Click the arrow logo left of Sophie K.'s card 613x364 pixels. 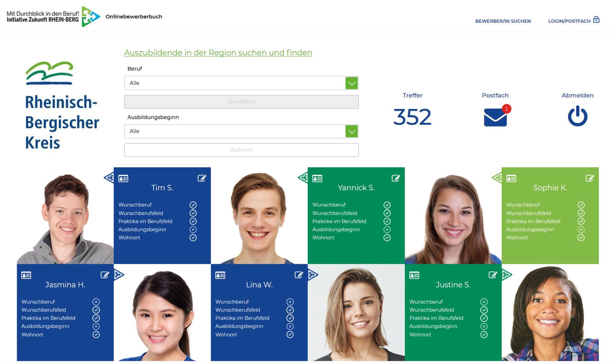[x=497, y=177]
